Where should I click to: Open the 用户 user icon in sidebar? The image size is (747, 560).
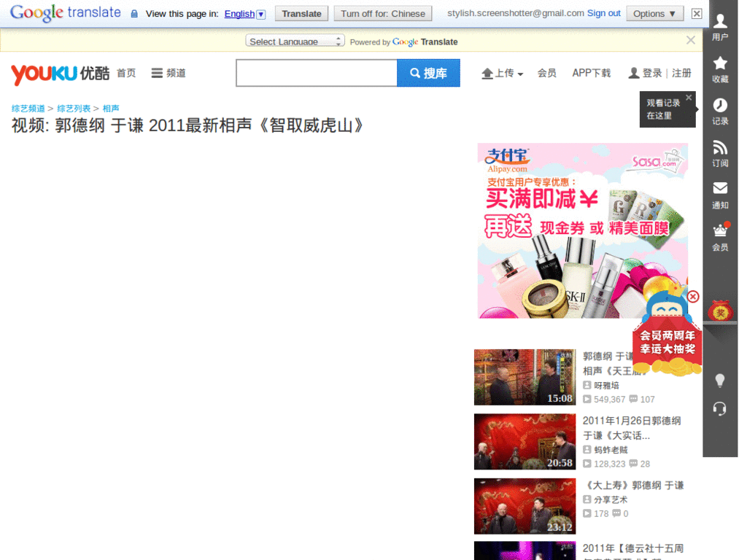coord(720,27)
